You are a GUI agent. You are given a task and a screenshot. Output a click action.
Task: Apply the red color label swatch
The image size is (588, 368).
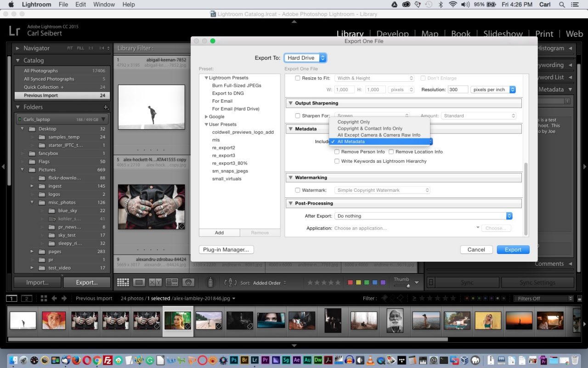pyautogui.click(x=351, y=282)
